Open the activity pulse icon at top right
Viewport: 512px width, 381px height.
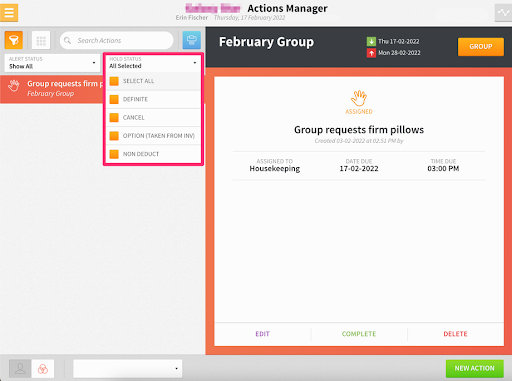tap(503, 13)
